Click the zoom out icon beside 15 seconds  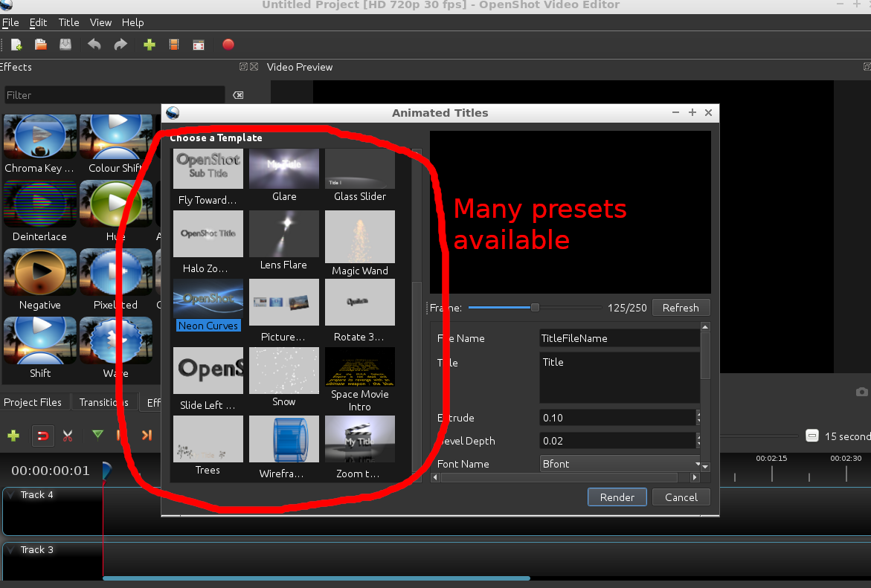[812, 436]
